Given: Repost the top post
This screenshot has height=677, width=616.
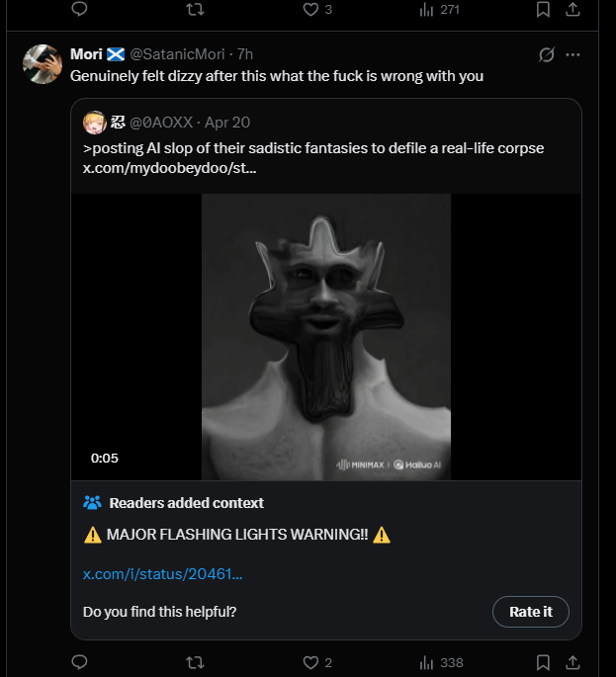Looking at the screenshot, I should tap(196, 9).
